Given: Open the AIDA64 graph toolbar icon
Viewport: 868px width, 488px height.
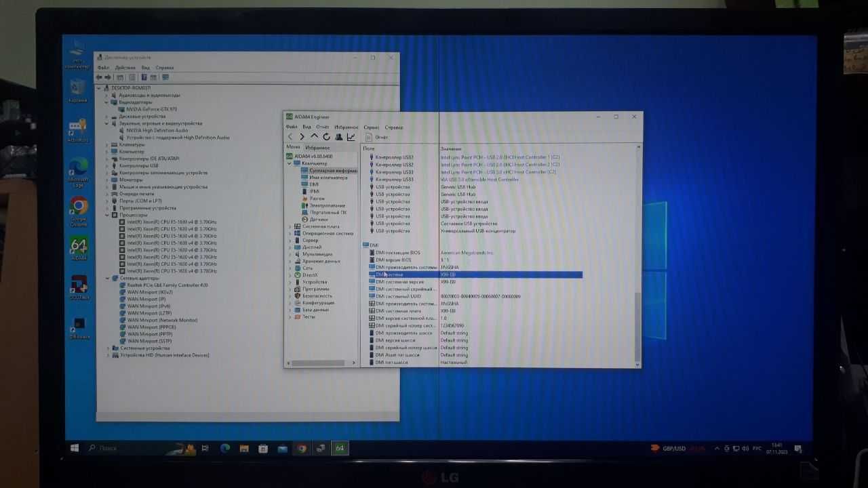Looking at the screenshot, I should (x=351, y=137).
